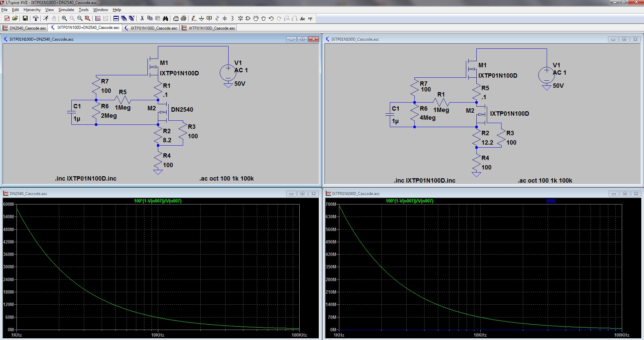Place a Ground symbol
The width and height of the screenshot is (644, 340).
(201, 18)
